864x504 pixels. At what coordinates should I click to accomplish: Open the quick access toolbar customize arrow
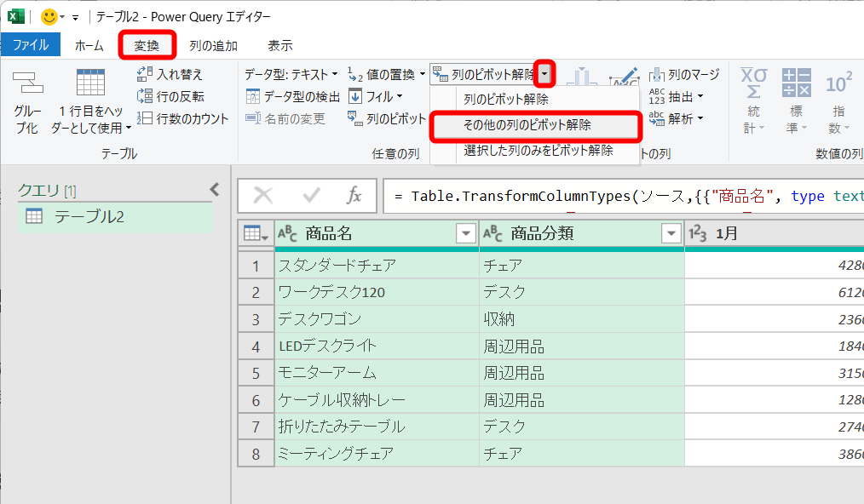tap(76, 18)
